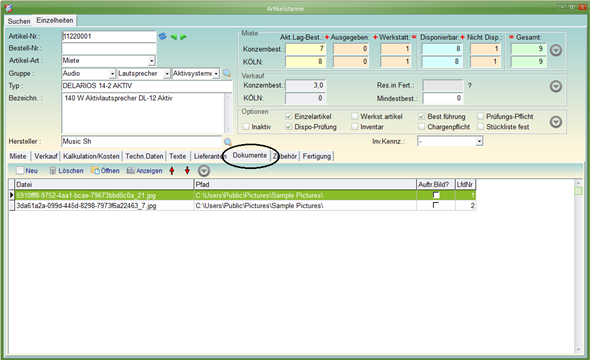Toggle the Dispo-Prüfung checkbox
This screenshot has width=590, height=360.
pyautogui.click(x=289, y=127)
